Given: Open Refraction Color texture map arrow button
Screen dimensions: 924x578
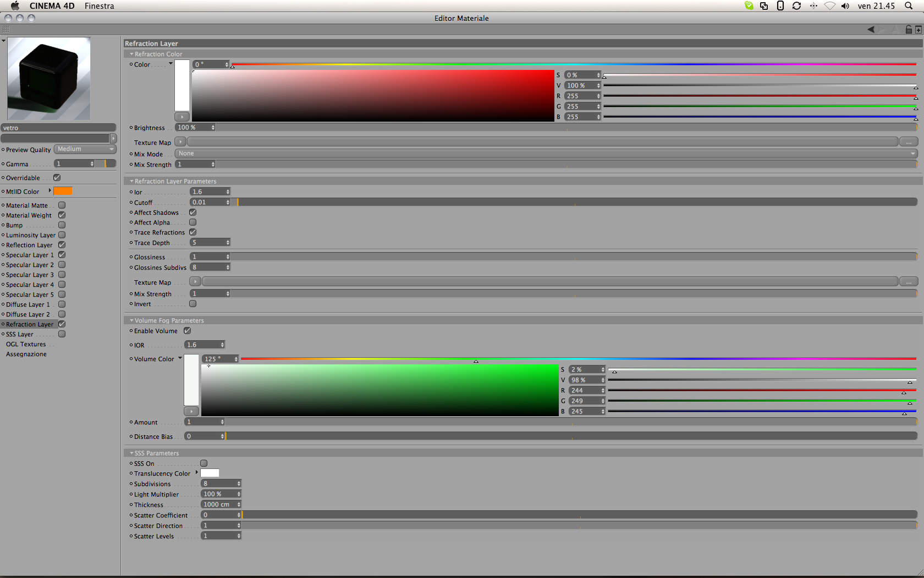Looking at the screenshot, I should click(x=180, y=142).
